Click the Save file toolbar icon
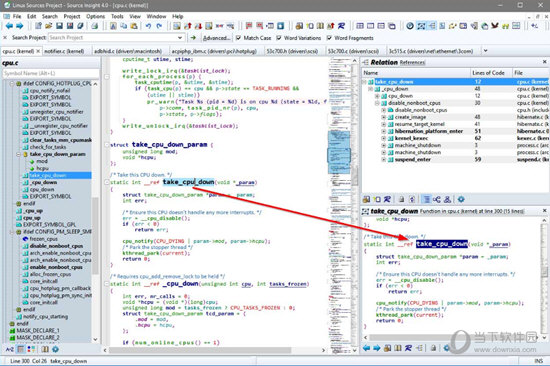Viewport: 550px width, 366px height. tap(59, 26)
